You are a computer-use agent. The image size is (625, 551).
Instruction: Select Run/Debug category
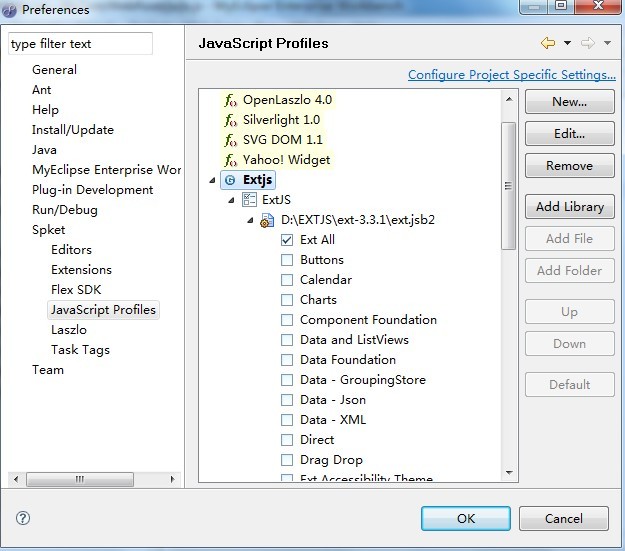65,210
